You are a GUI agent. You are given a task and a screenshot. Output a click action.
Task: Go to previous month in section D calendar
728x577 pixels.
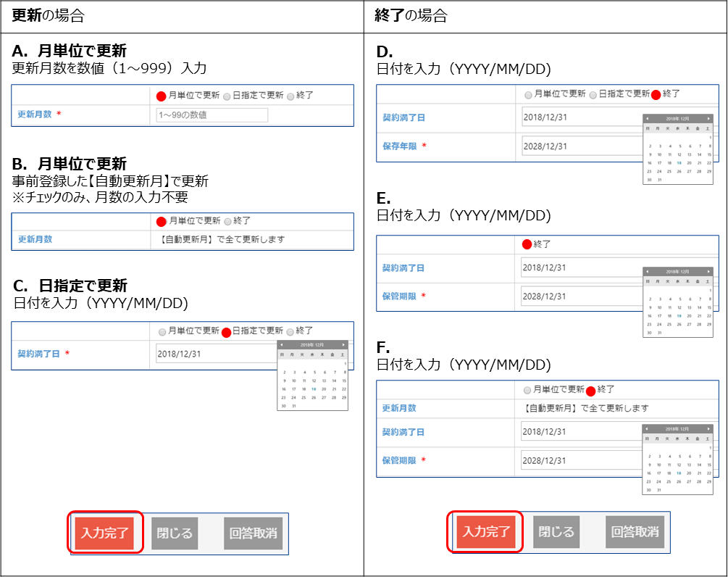[647, 118]
